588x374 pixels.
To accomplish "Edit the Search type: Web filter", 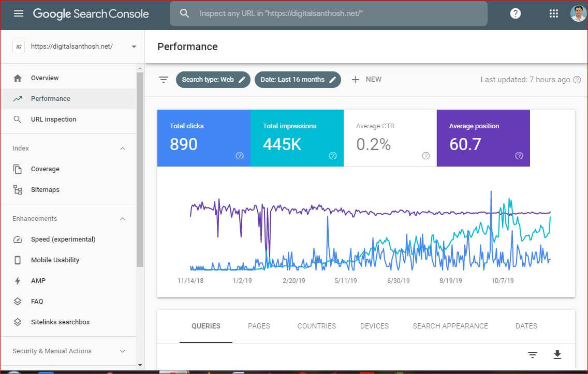I will click(213, 80).
